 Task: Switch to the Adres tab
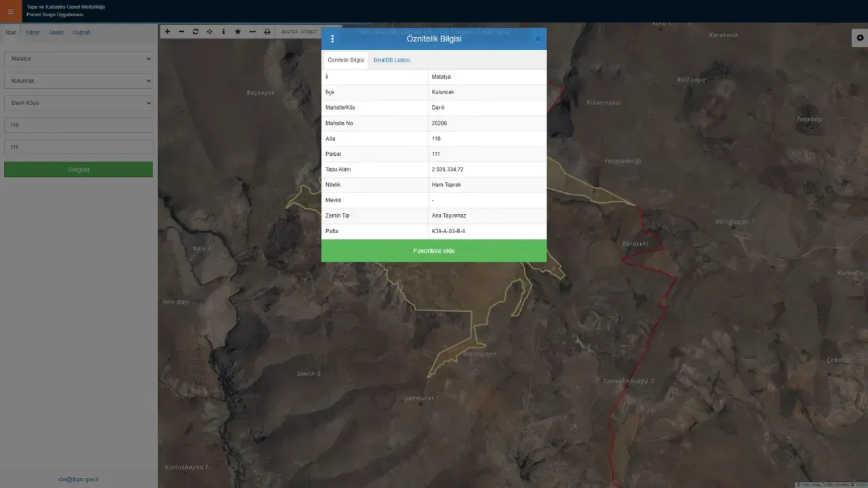33,33
